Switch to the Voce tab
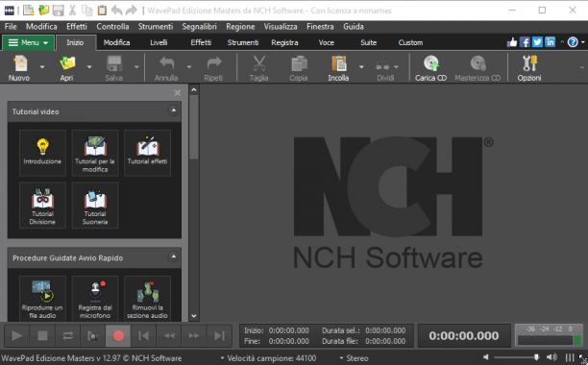 tap(327, 42)
